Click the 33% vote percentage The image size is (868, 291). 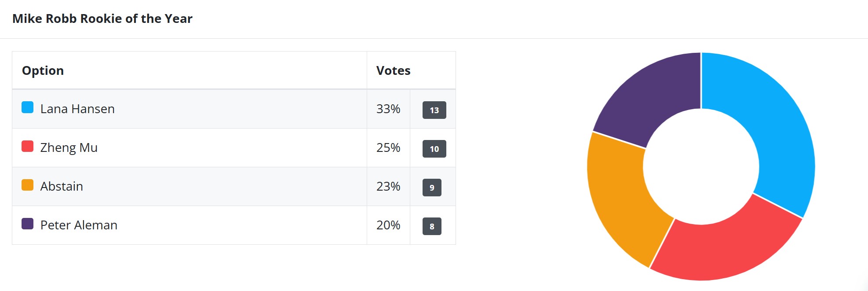pos(388,109)
